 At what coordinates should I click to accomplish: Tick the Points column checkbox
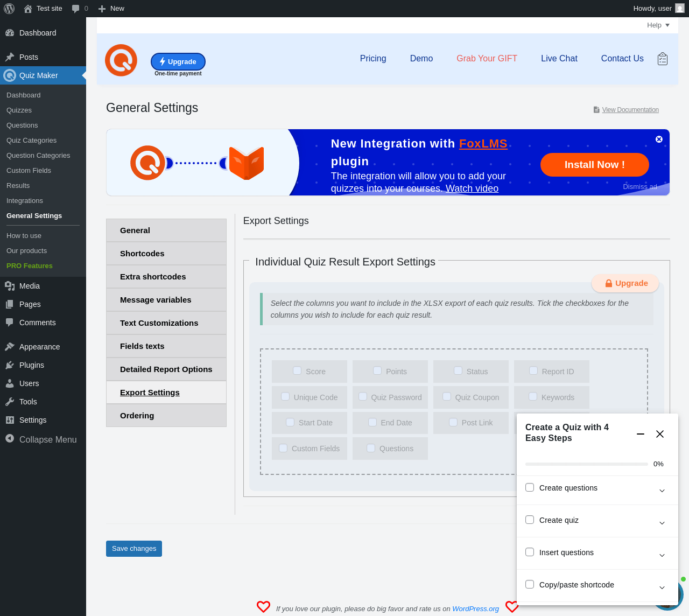pyautogui.click(x=377, y=370)
